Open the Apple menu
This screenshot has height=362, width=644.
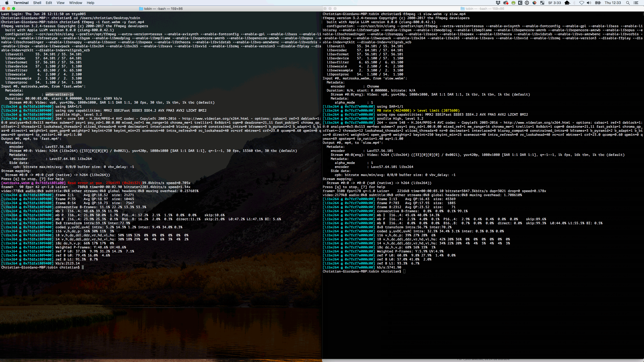click(7, 3)
